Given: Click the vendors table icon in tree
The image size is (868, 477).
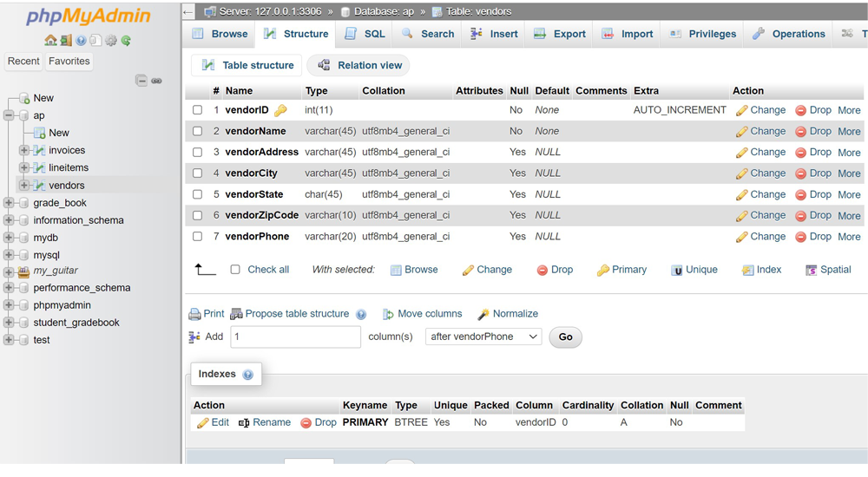Looking at the screenshot, I should click(39, 186).
